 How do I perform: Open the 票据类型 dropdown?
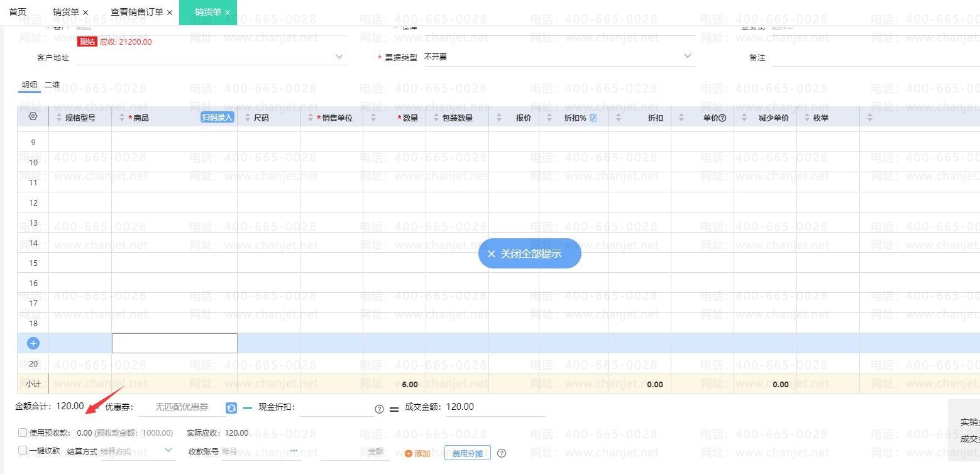687,57
